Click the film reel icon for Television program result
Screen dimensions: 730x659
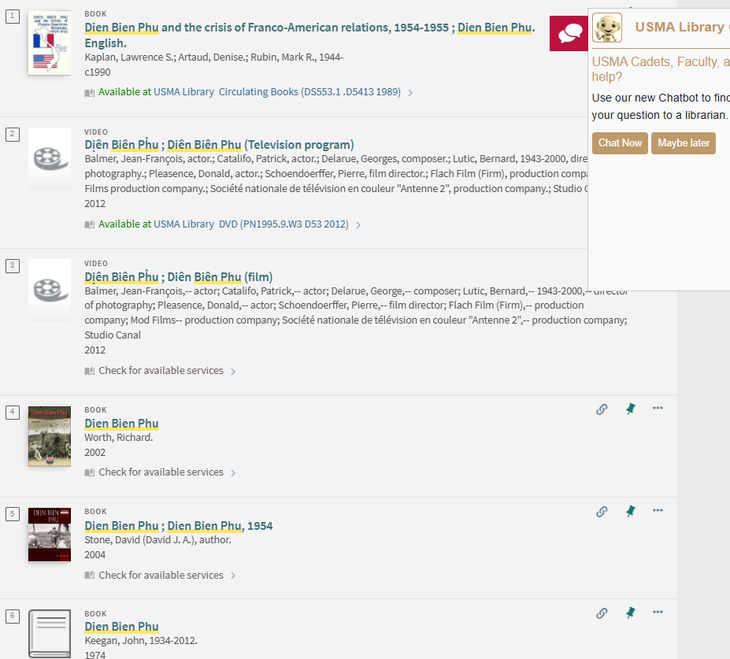(x=49, y=158)
